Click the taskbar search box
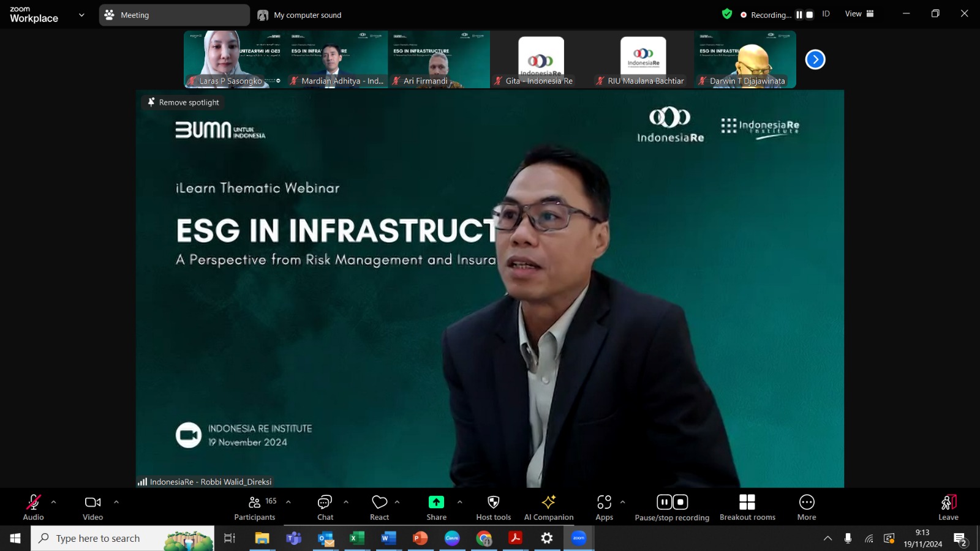This screenshot has width=980, height=551. [123, 538]
